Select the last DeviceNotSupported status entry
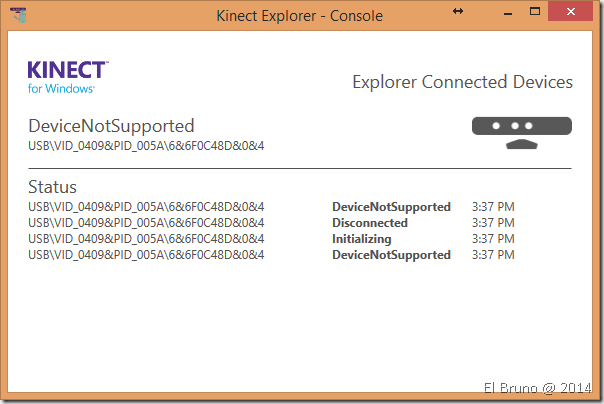 [x=391, y=255]
